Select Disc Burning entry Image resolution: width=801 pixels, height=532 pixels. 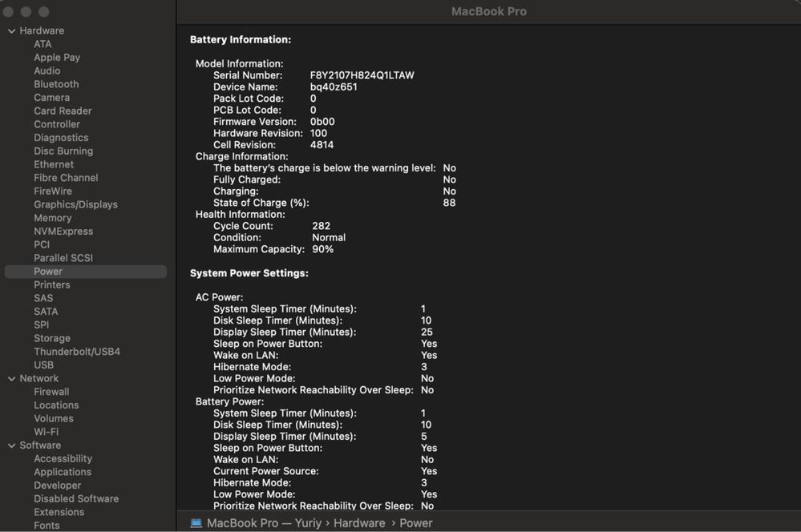[63, 151]
